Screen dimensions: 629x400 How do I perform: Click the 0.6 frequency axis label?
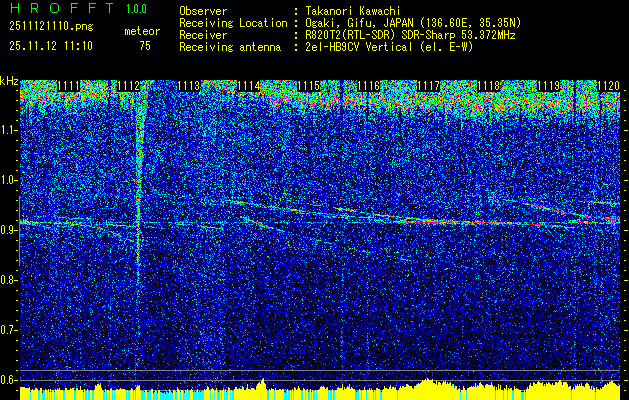(x=9, y=379)
